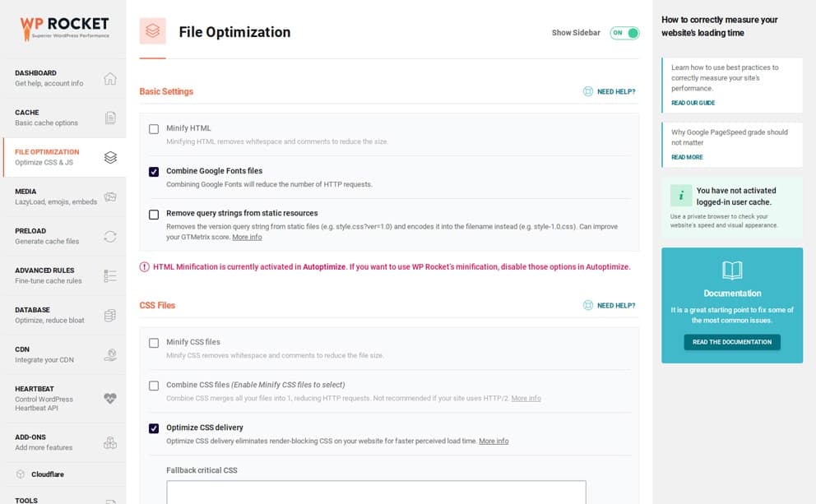Click the Cache document icon
Viewport: 816px width, 504px height.
click(x=110, y=118)
